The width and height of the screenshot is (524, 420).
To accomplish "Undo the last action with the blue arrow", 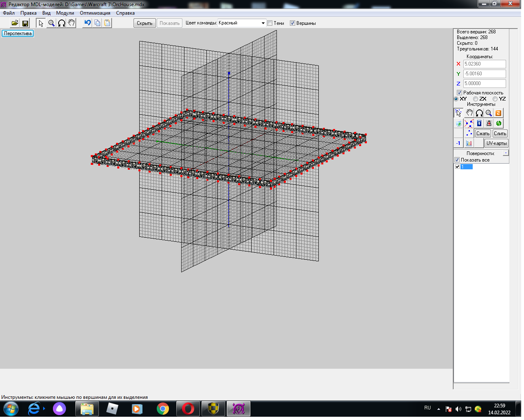I will [x=87, y=23].
